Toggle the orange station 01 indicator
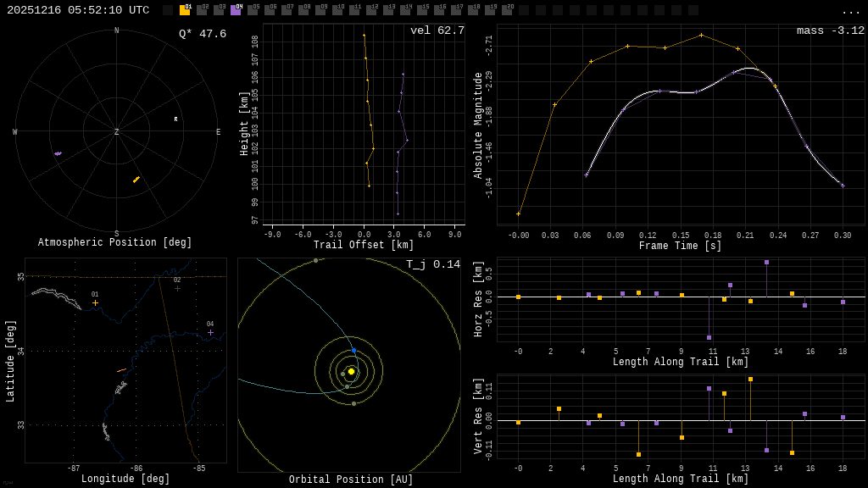This screenshot has height=488, width=868. point(185,10)
